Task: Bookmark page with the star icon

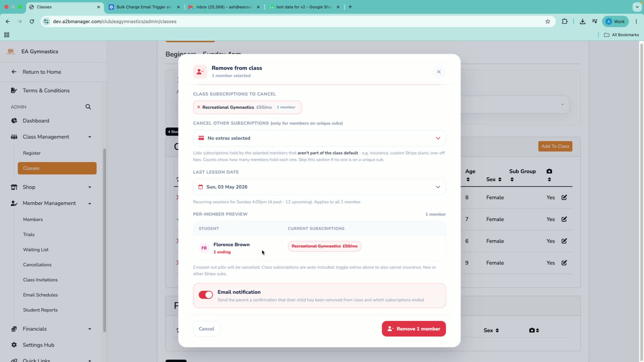Action: [x=548, y=21]
